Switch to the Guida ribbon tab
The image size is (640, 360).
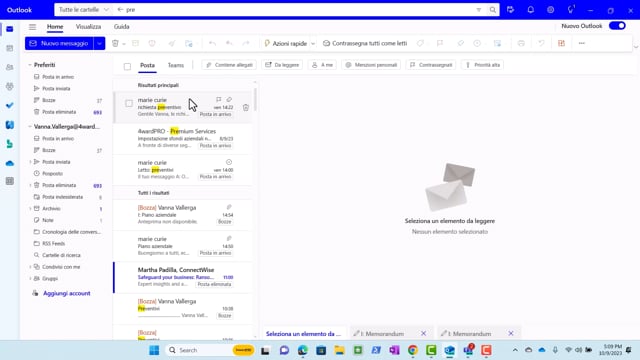121,27
